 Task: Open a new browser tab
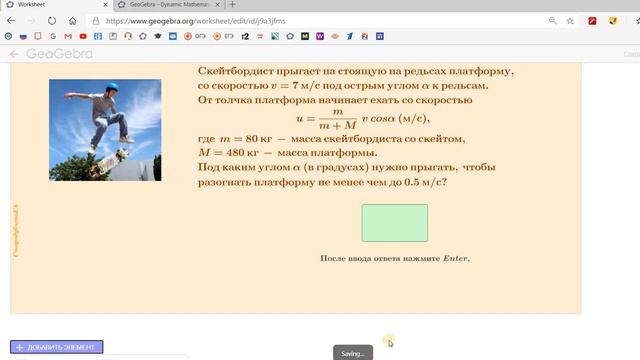point(232,4)
